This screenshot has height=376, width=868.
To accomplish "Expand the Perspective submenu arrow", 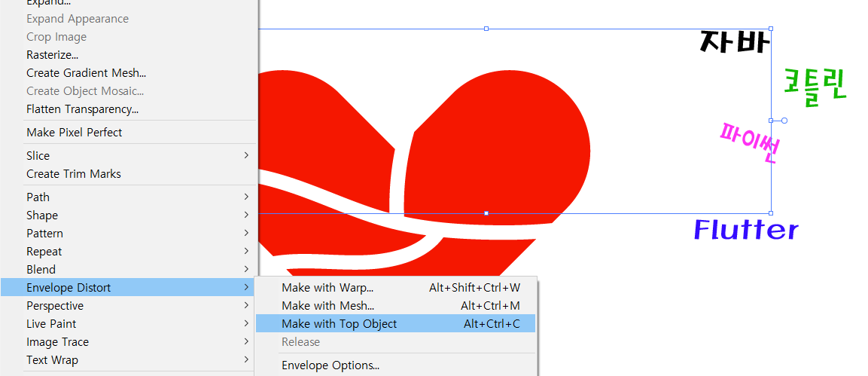I will [246, 306].
